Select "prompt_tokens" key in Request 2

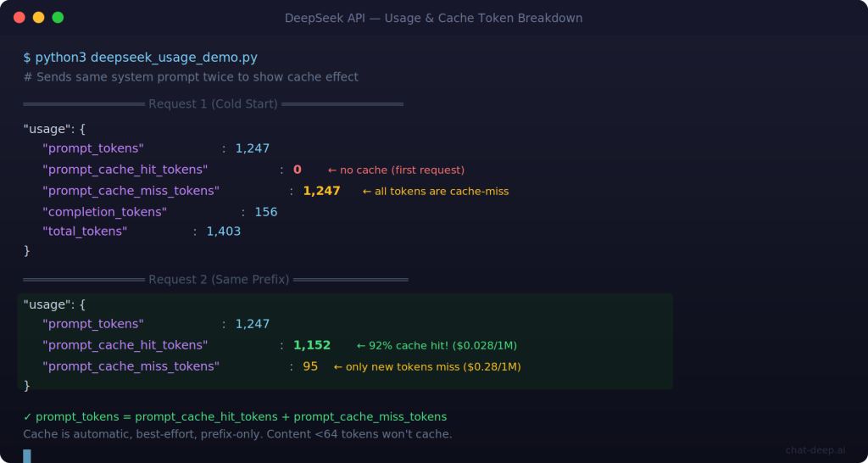coord(93,324)
